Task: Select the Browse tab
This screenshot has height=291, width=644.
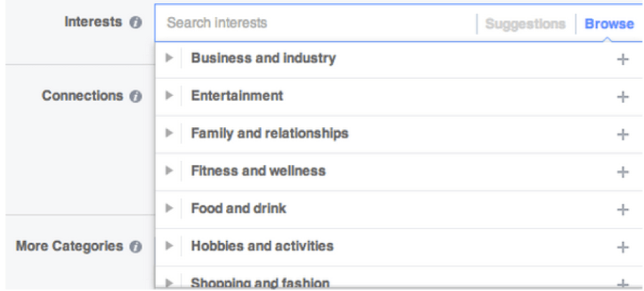Action: 609,24
